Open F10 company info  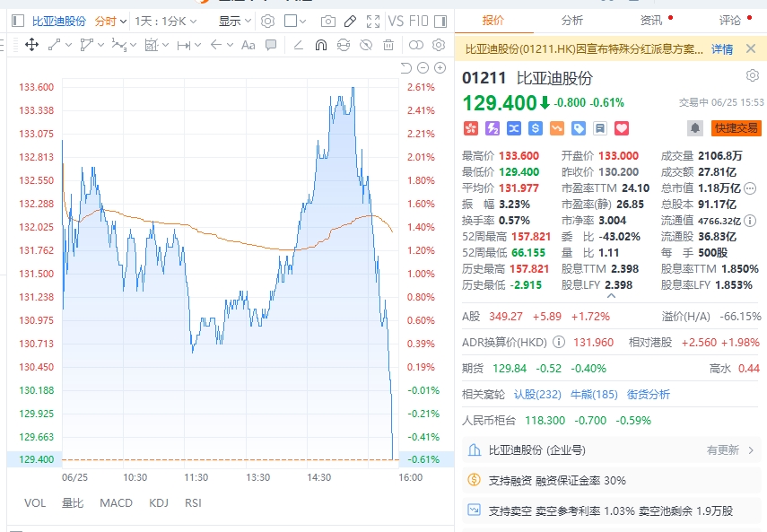coord(419,21)
